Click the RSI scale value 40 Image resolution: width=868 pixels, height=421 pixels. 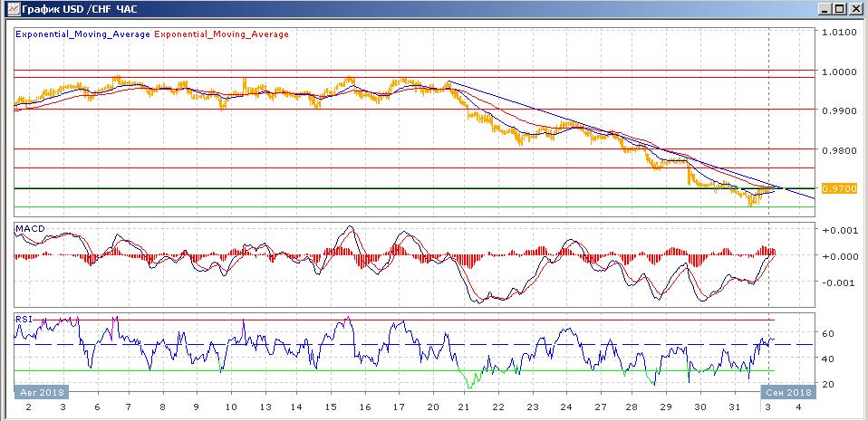829,359
